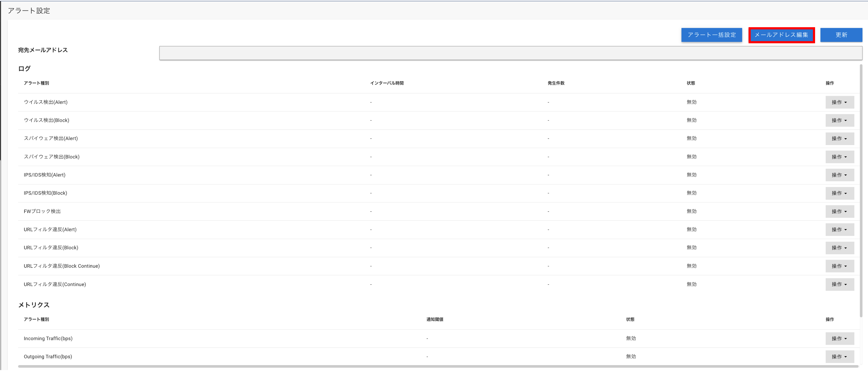868x371 pixels.
Task: Select the FWブロック検出 row label
Action: click(42, 211)
